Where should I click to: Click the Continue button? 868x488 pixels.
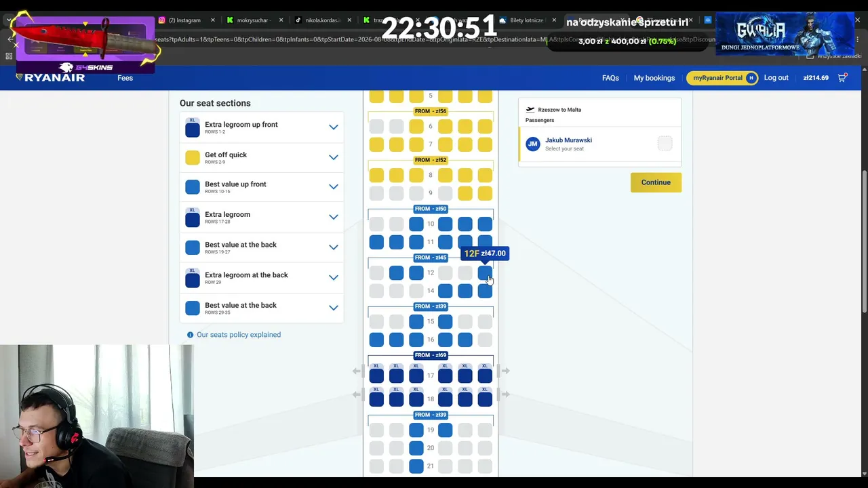[656, 182]
